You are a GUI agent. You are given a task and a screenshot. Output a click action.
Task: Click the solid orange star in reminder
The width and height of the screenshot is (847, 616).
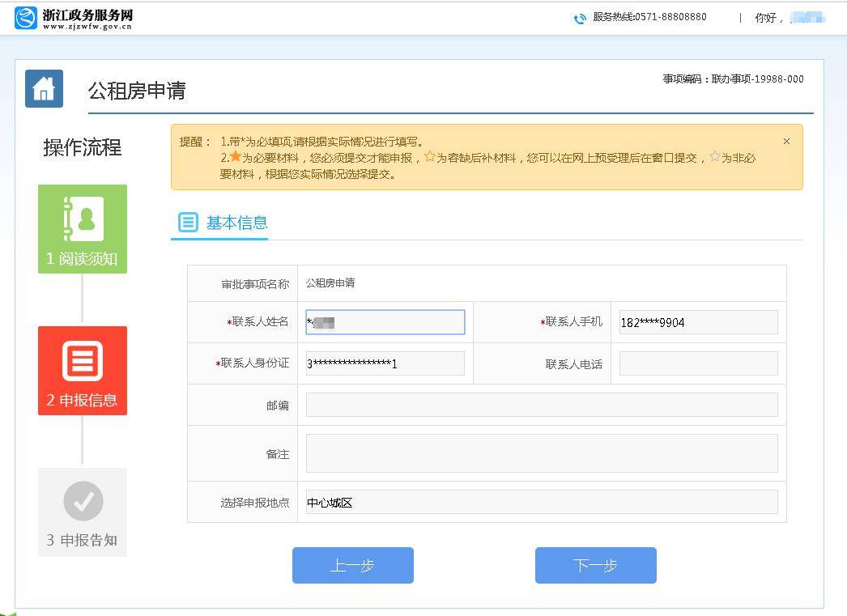point(235,156)
